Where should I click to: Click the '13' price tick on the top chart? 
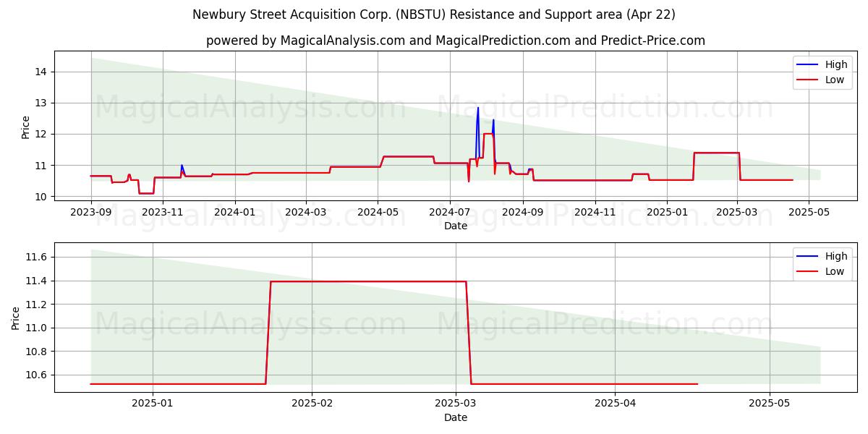coord(41,103)
